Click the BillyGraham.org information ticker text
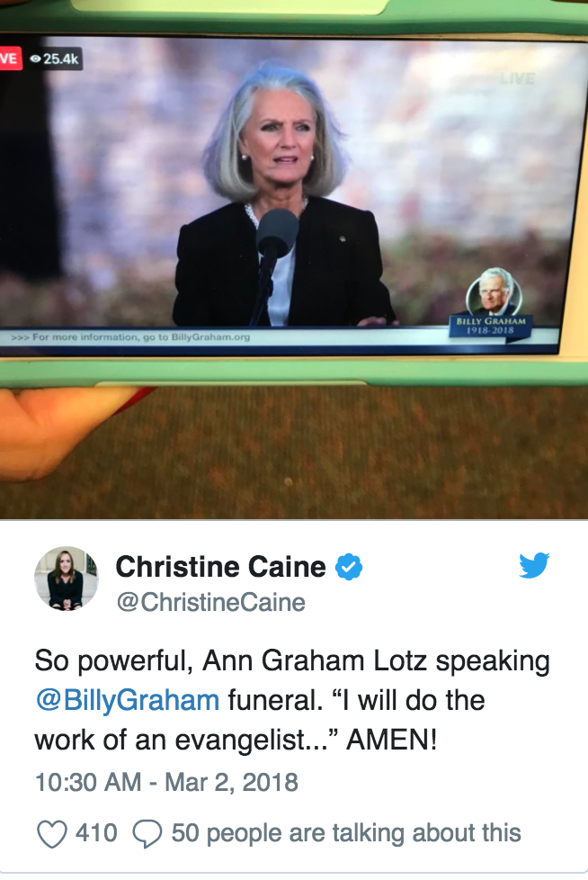 pyautogui.click(x=130, y=337)
